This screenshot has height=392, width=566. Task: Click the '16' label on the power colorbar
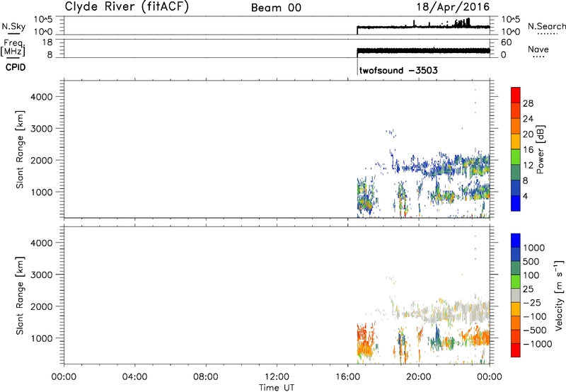click(x=528, y=150)
